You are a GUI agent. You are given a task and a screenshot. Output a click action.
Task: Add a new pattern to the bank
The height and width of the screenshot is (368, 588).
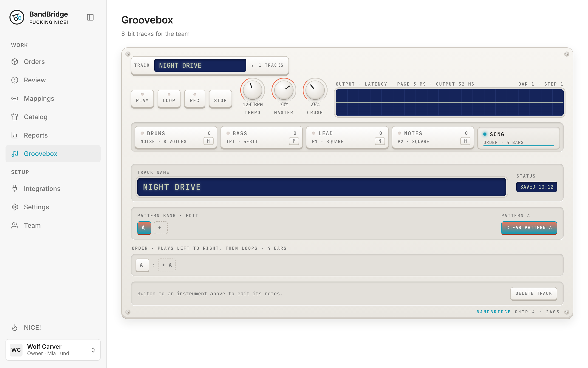coord(161,228)
